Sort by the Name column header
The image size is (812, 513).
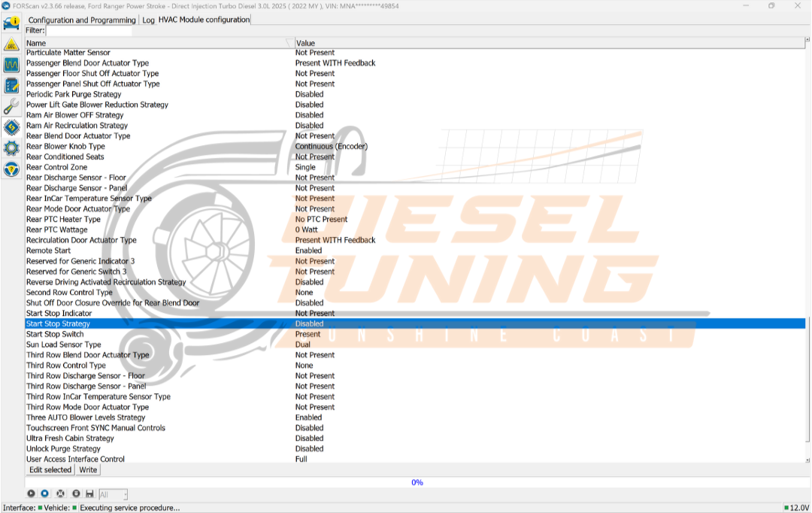(x=159, y=43)
